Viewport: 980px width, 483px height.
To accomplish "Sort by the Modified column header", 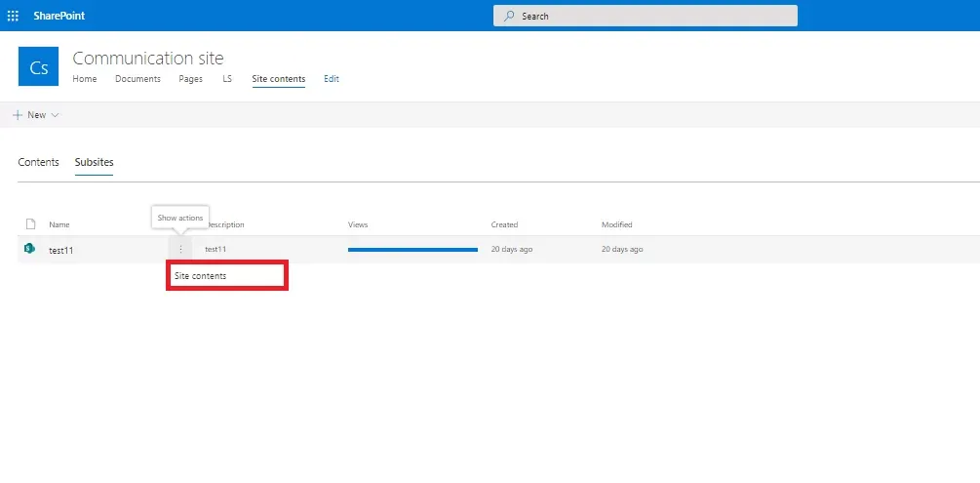I will (617, 224).
